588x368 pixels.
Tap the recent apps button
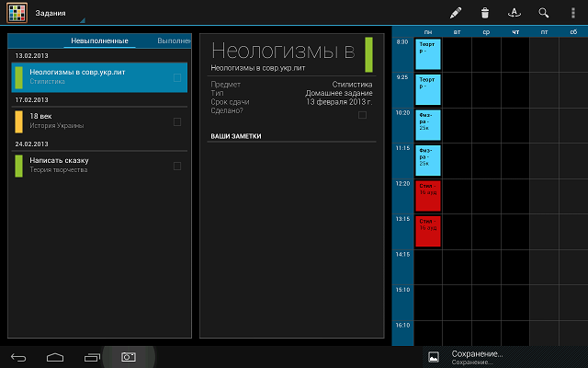(x=92, y=357)
